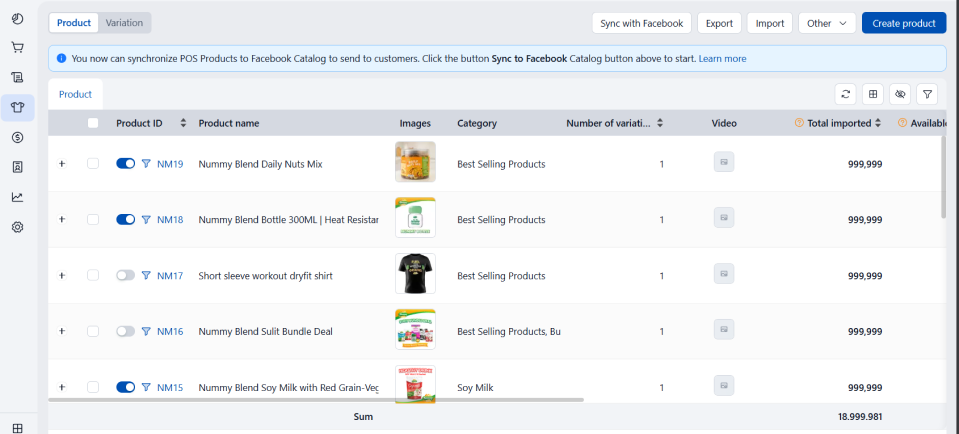The width and height of the screenshot is (959, 434).
Task: Open the Learn more link
Action: pyautogui.click(x=722, y=58)
